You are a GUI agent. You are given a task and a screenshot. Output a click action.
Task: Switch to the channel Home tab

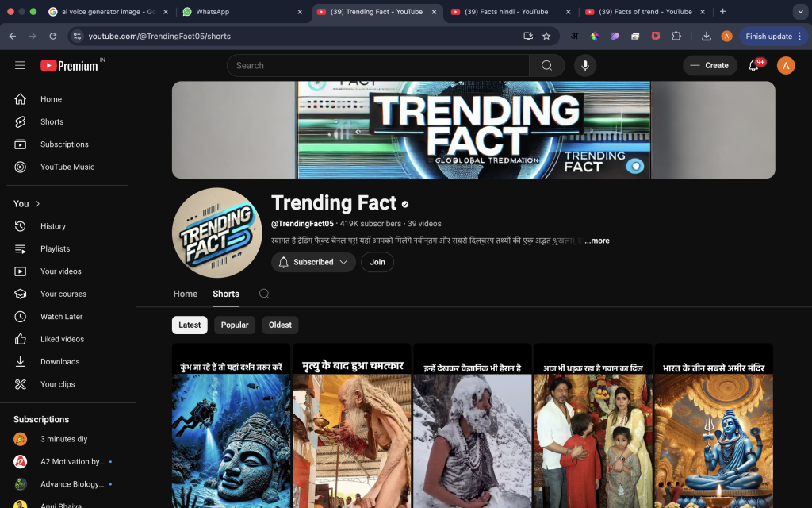coord(186,294)
